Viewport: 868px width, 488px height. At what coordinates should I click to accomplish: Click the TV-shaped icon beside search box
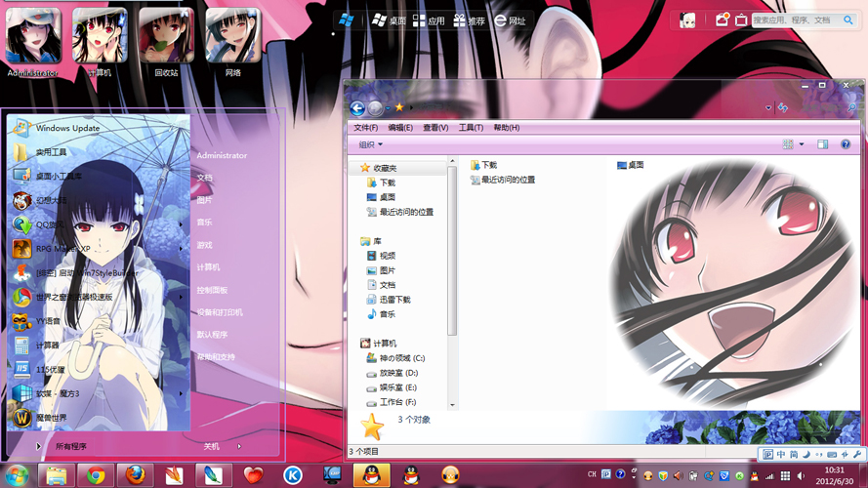click(741, 20)
